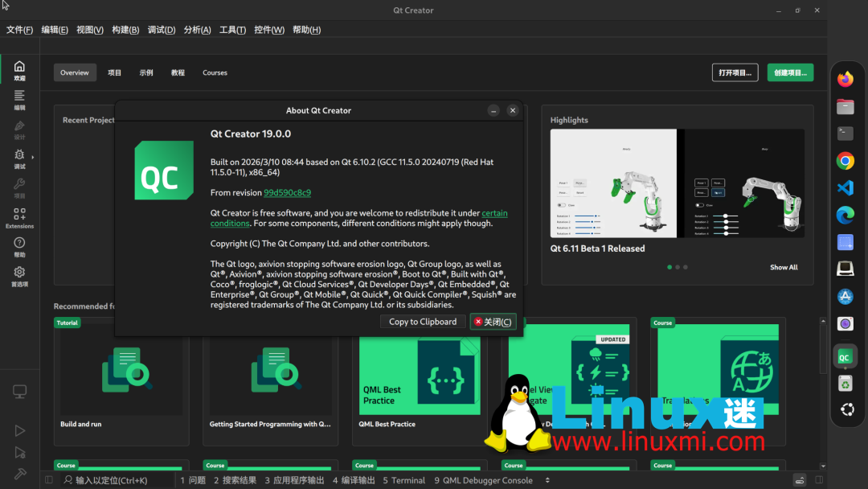Open the Extensions mode
The height and width of the screenshot is (489, 868).
pos(19,218)
